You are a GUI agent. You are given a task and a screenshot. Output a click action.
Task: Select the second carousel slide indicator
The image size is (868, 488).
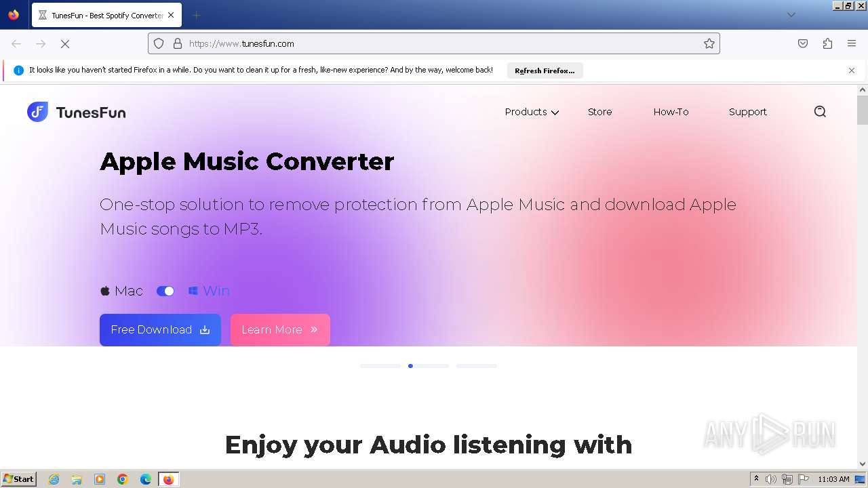point(428,366)
